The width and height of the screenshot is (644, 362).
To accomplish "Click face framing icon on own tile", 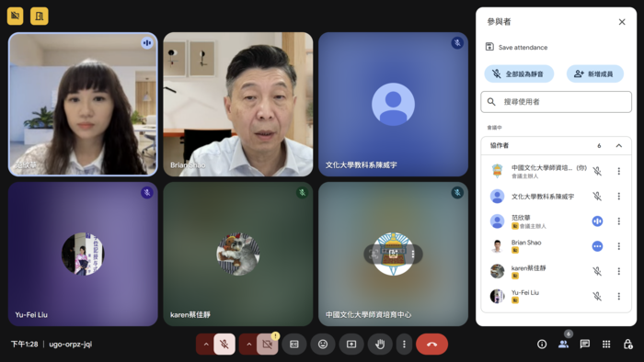I will pos(374,255).
